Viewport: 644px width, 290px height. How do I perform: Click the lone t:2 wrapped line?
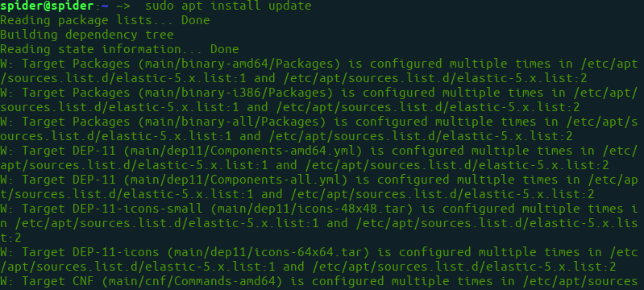click(10, 238)
